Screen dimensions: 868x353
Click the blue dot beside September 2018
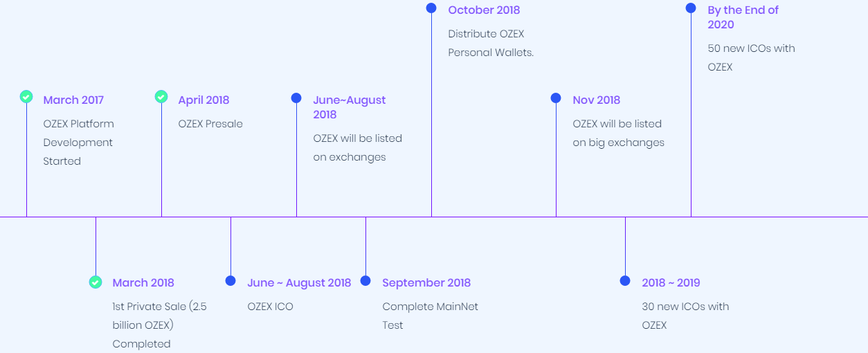(365, 281)
